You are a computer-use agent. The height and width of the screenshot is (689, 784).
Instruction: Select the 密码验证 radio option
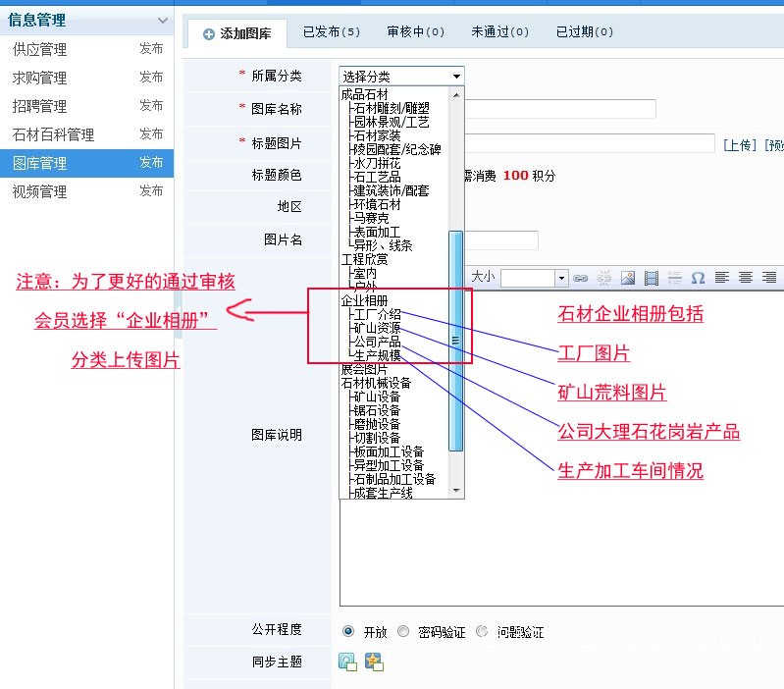point(403,632)
